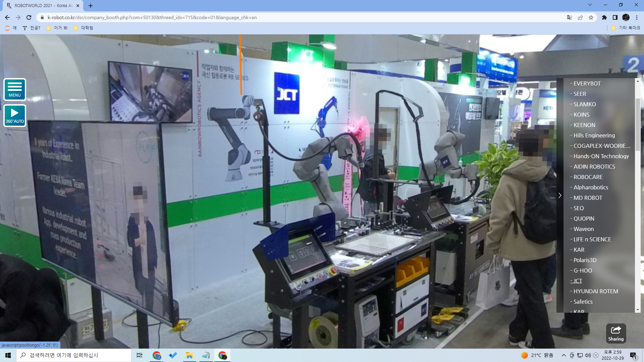Open File Explorer from taskbar

tap(189, 355)
